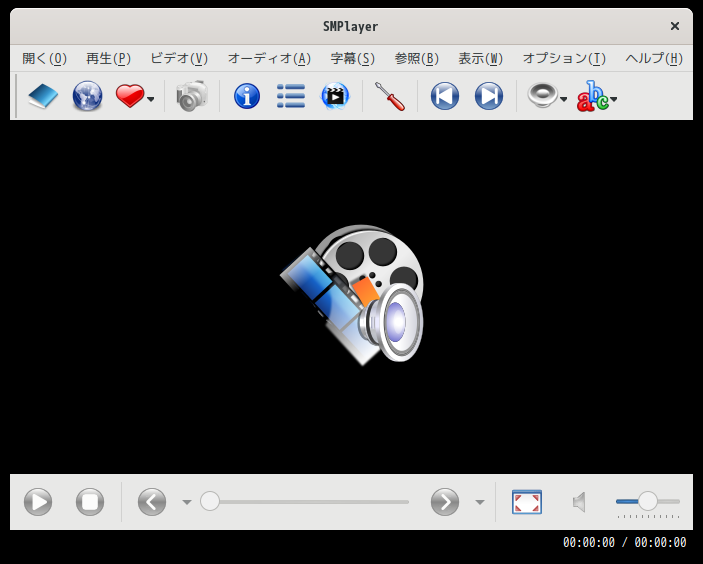Open rewind options dropdown arrow

point(187,502)
